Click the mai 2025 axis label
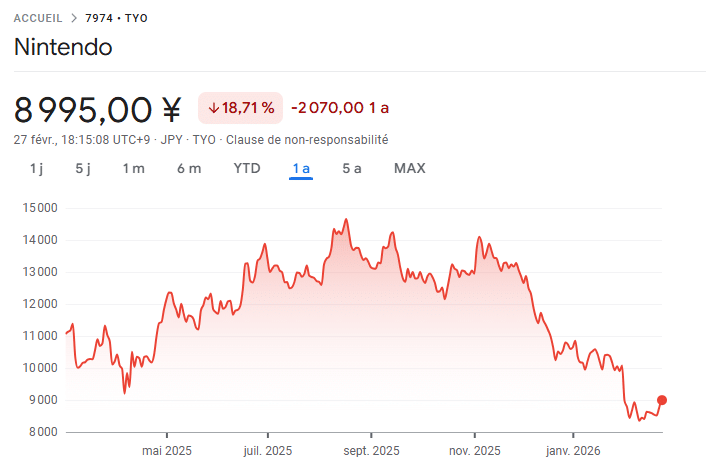The height and width of the screenshot is (475, 706). [x=167, y=451]
